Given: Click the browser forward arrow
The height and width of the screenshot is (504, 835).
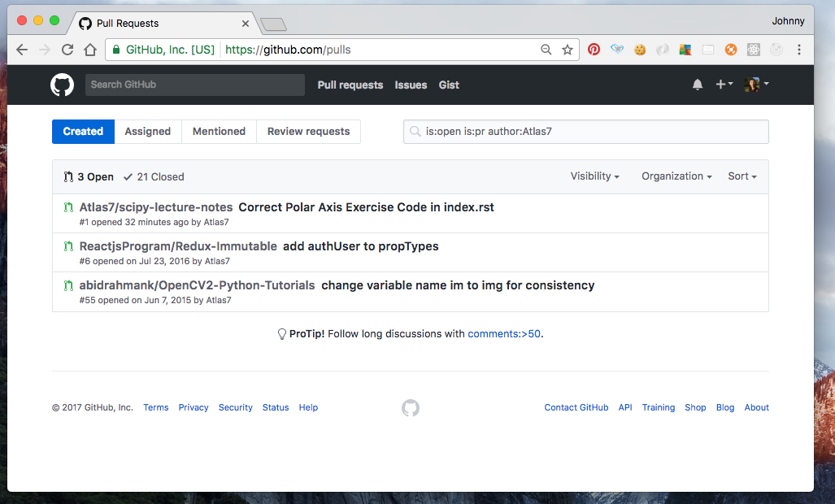Looking at the screenshot, I should tap(45, 50).
